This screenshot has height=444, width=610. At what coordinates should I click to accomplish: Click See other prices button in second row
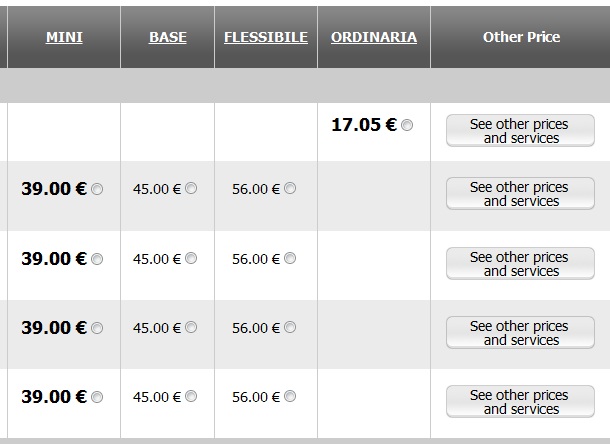[x=521, y=194]
